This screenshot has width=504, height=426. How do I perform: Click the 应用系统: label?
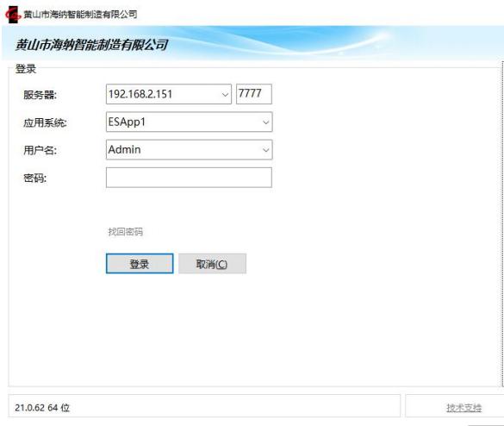point(45,122)
